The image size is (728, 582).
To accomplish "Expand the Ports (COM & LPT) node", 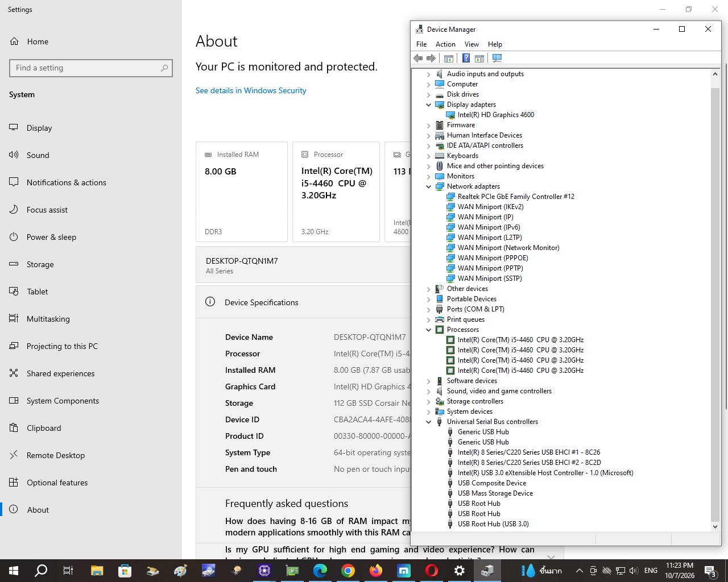I will [429, 309].
